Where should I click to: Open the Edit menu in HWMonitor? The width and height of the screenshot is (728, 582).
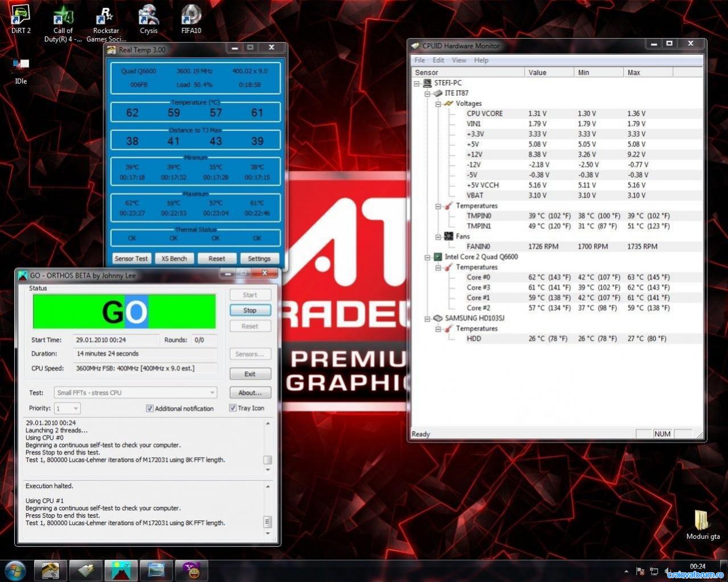click(438, 60)
